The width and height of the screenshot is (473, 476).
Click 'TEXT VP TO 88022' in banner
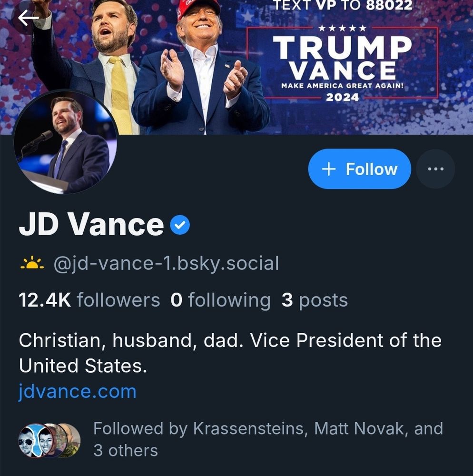[343, 6]
